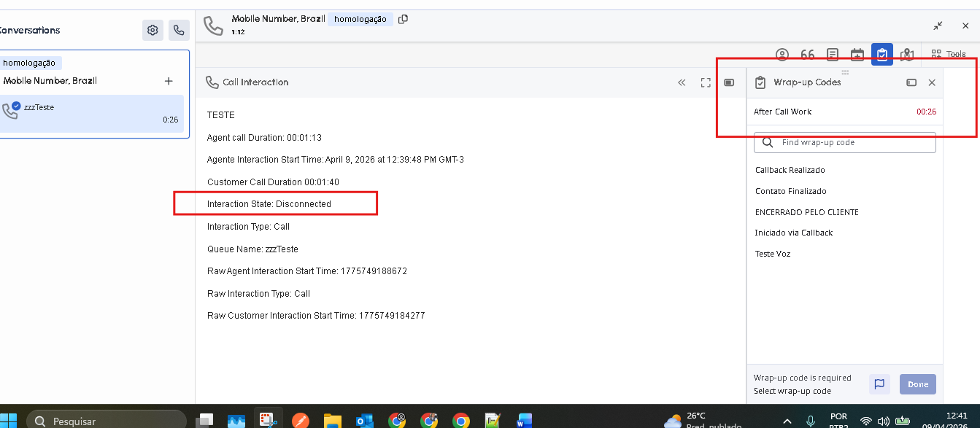980x428 pixels.
Task: Click the homologação tag in header
Action: [x=360, y=20]
